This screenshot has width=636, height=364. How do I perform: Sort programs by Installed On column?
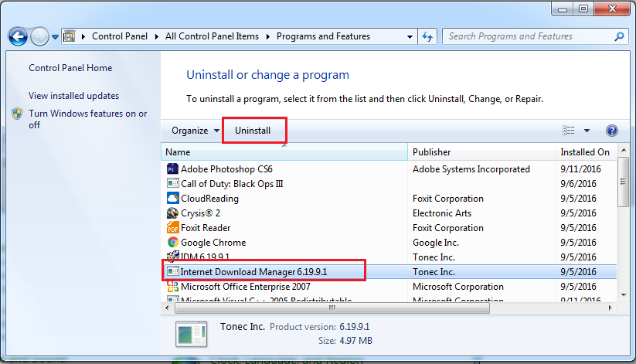pos(585,152)
